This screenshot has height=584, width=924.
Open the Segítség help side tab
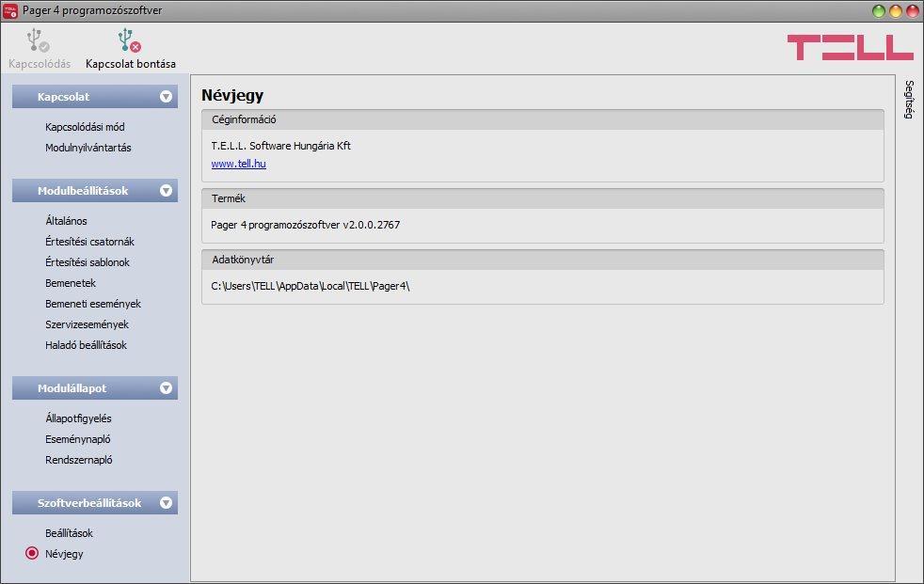(x=909, y=100)
